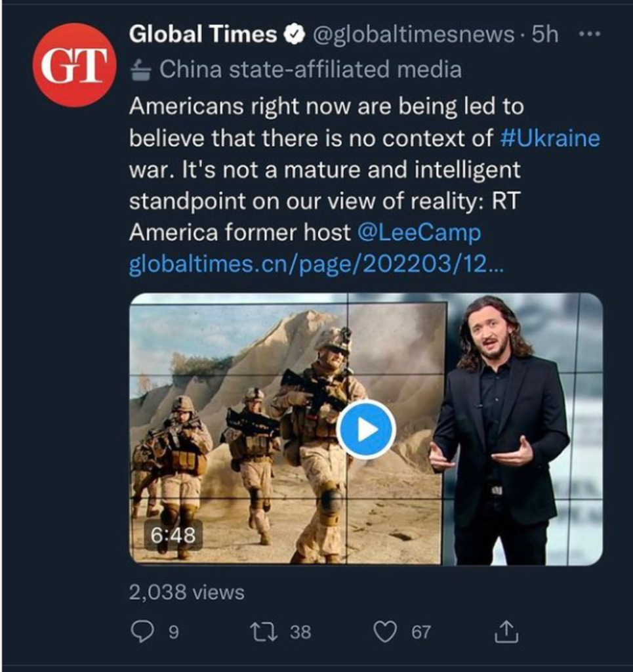Open the globaltimes.cn article link
633x672 pixels.
coord(316,264)
